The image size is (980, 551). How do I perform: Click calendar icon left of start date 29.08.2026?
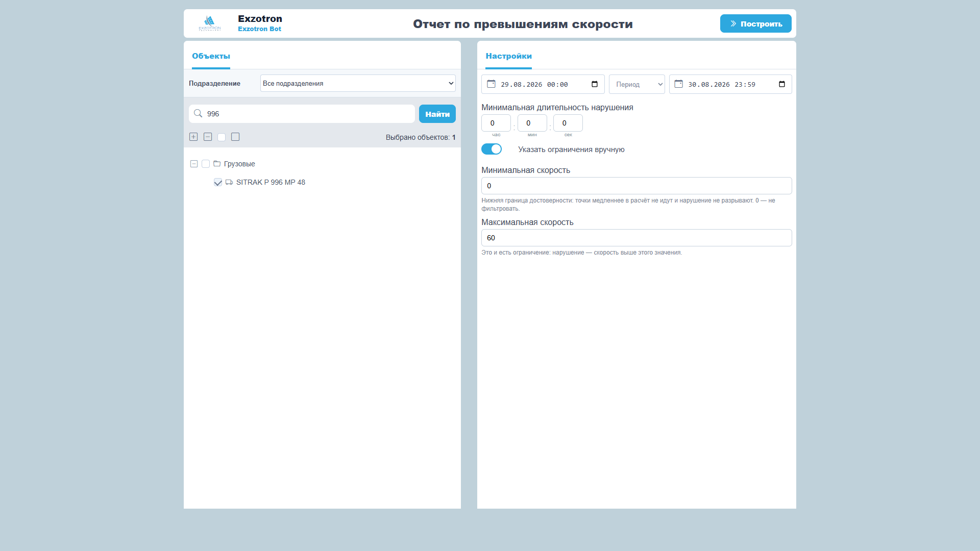pyautogui.click(x=491, y=84)
